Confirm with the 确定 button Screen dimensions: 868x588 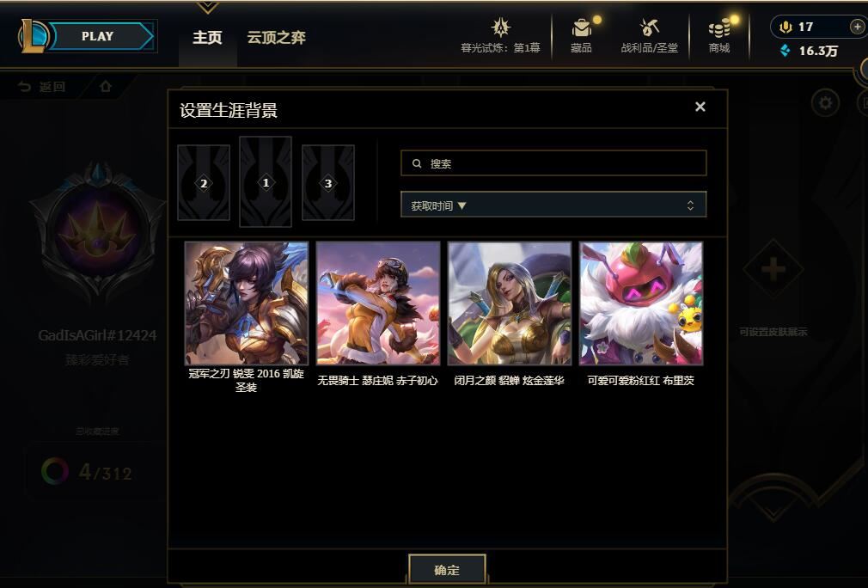pos(447,569)
